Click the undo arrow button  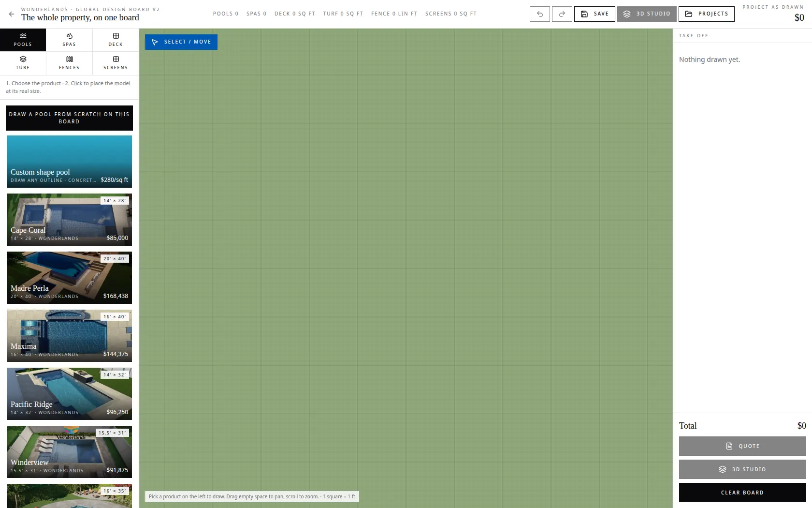540,14
